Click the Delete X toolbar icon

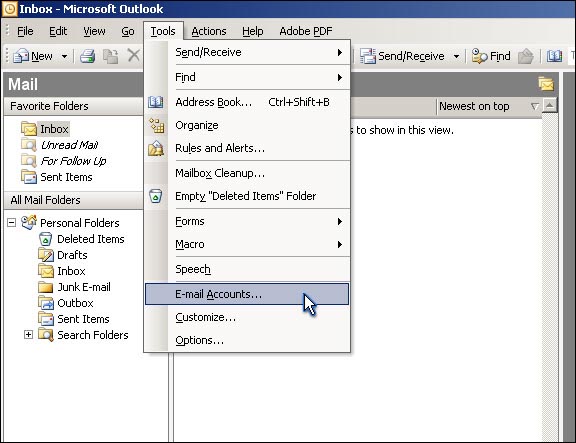pyautogui.click(x=133, y=56)
